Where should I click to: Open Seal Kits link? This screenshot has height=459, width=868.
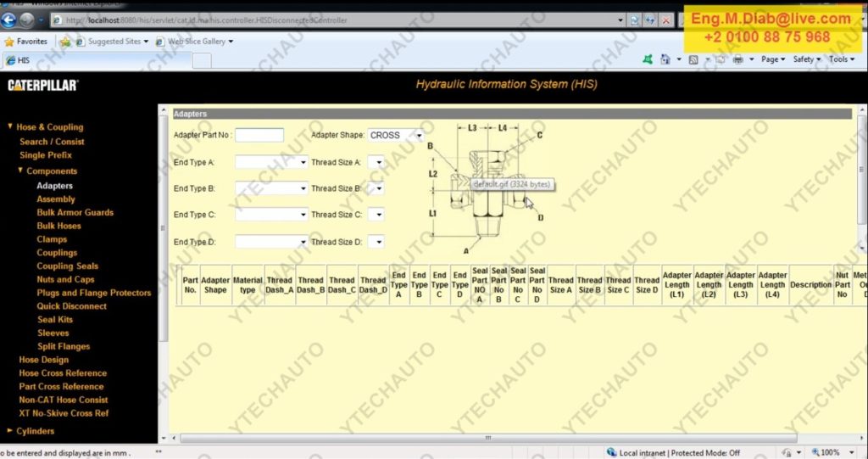[55, 319]
